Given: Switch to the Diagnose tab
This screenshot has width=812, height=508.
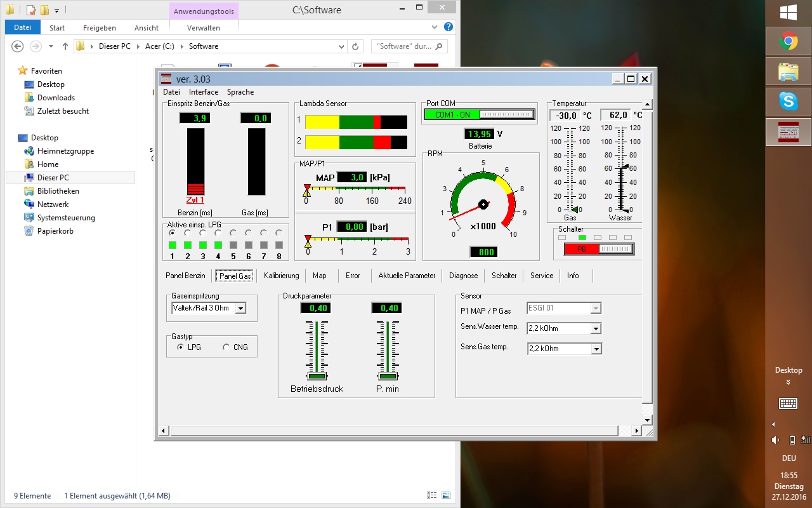Looking at the screenshot, I should coord(464,276).
